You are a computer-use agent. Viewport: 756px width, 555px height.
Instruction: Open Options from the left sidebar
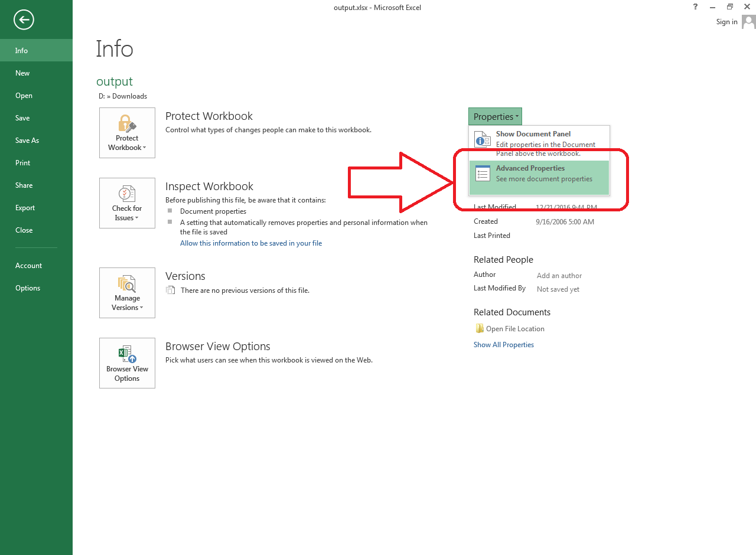pyautogui.click(x=28, y=288)
